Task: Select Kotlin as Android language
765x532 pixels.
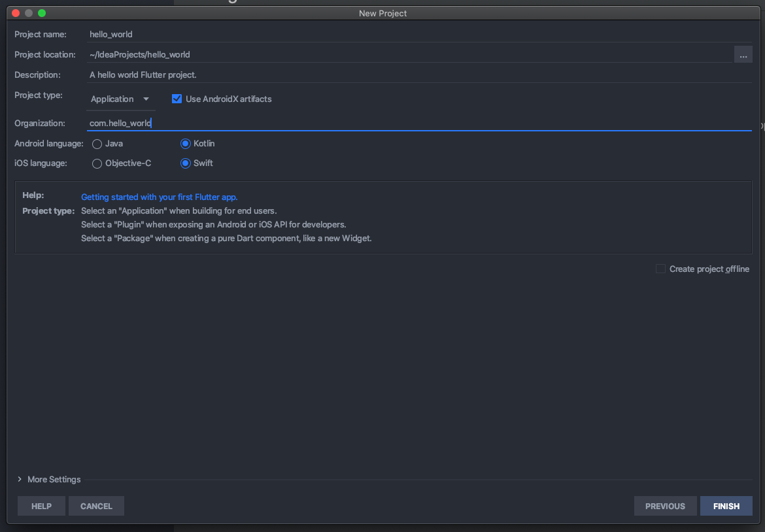Action: [186, 144]
